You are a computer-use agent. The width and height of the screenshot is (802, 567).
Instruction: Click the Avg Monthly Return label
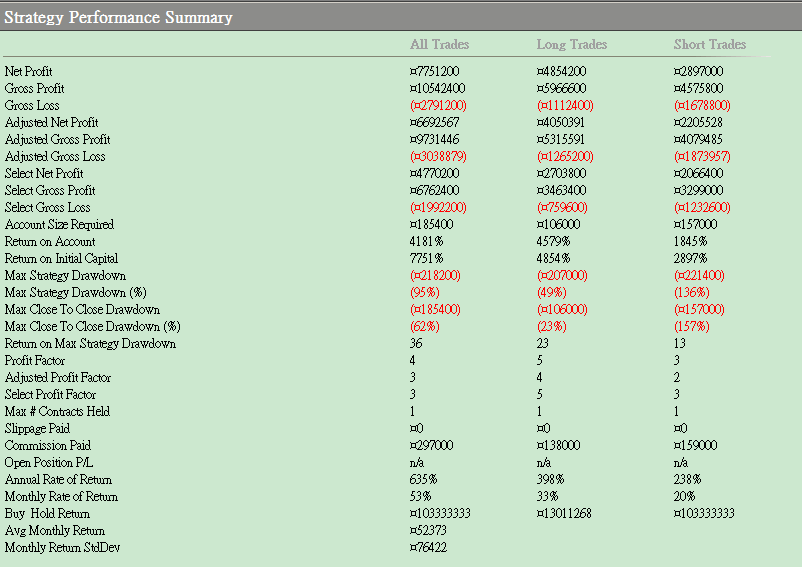pos(54,530)
